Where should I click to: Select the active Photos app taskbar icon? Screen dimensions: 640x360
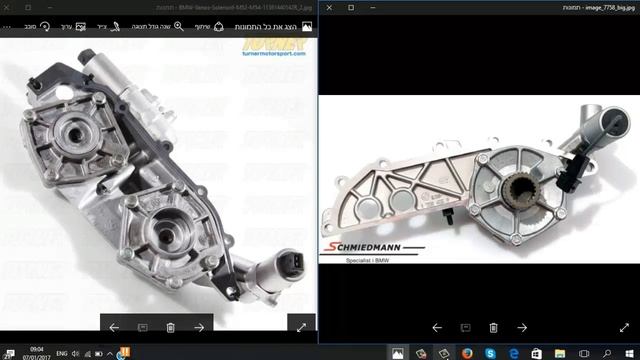click(397, 353)
